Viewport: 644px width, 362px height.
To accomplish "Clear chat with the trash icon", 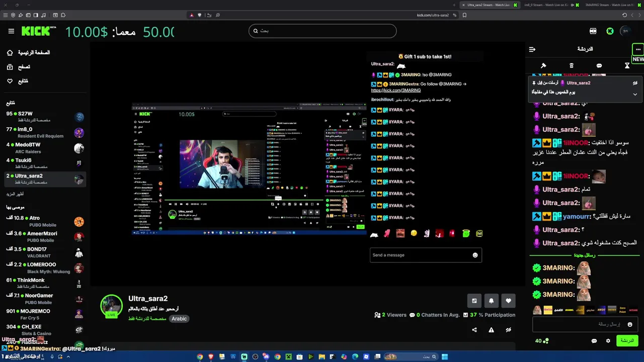I will (572, 65).
